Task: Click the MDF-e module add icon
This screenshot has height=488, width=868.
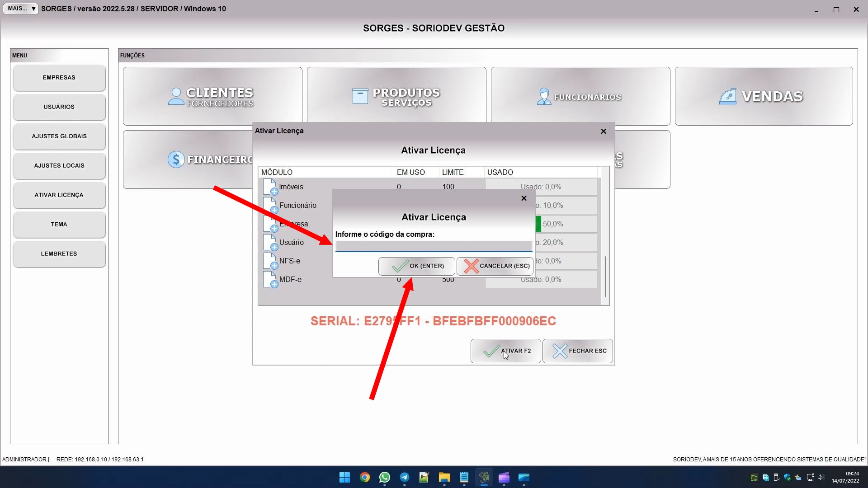Action: [x=270, y=280]
